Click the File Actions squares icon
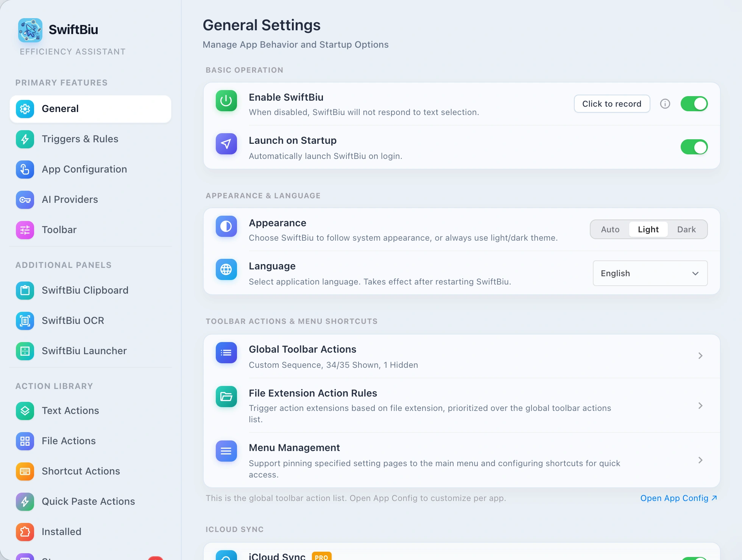 click(25, 441)
